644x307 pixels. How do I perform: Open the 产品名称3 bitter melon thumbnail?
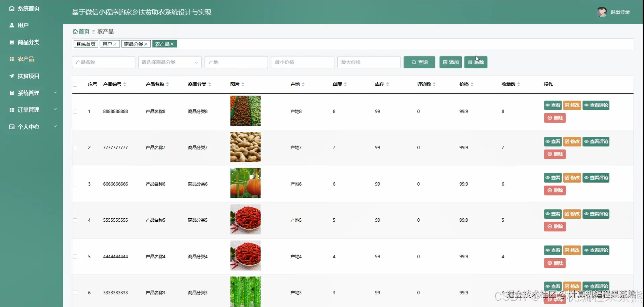(245, 292)
